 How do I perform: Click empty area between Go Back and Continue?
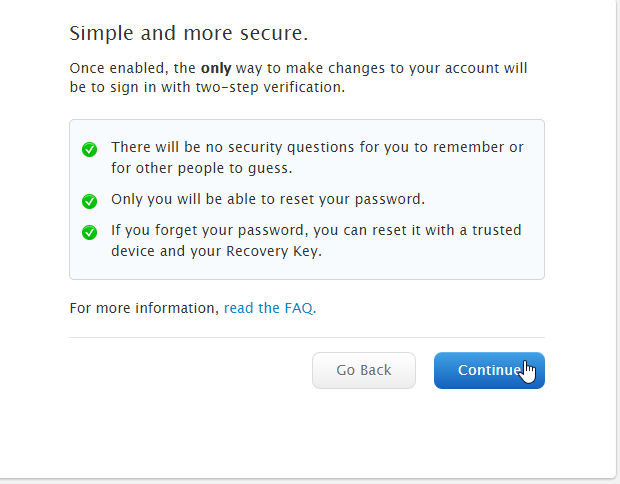tap(425, 371)
